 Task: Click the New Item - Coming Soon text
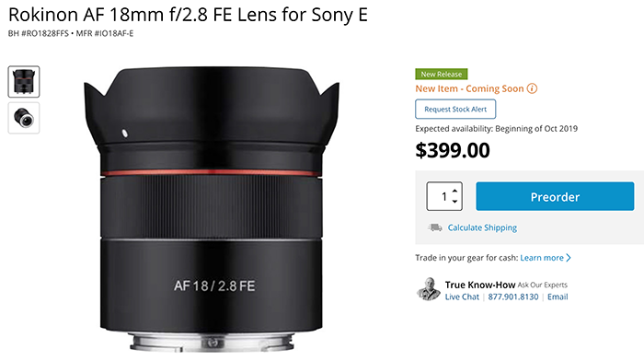click(x=469, y=88)
